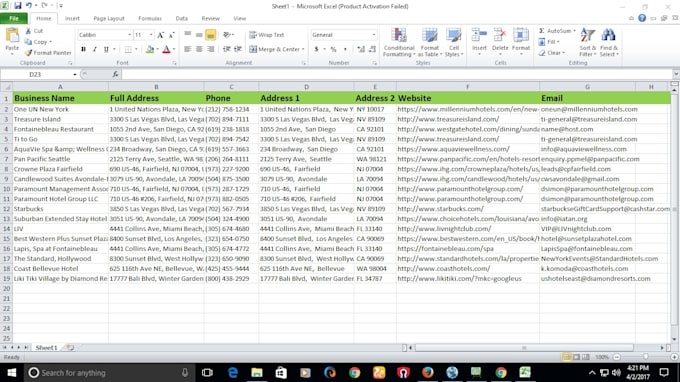
Task: Click Delete cells icon
Action: (500, 36)
